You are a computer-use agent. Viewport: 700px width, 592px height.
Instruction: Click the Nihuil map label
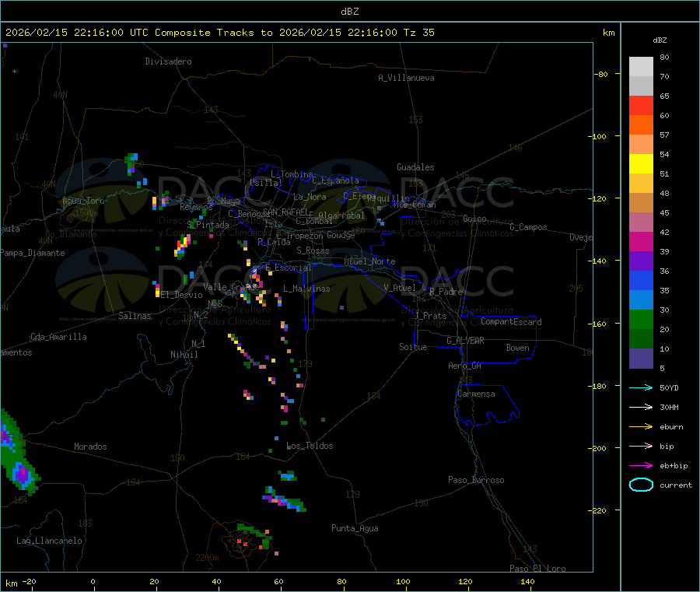point(184,355)
